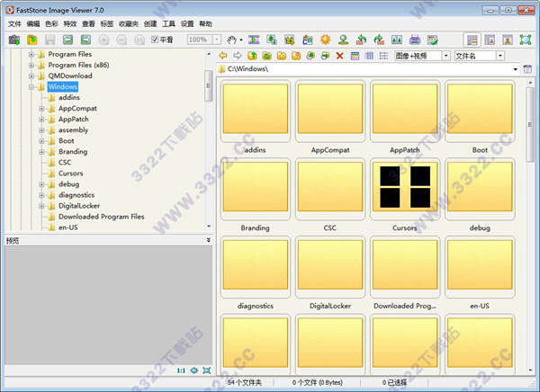Image resolution: width=540 pixels, height=392 pixels.
Task: Open the 文件名 sort dropdown
Action: (500, 56)
